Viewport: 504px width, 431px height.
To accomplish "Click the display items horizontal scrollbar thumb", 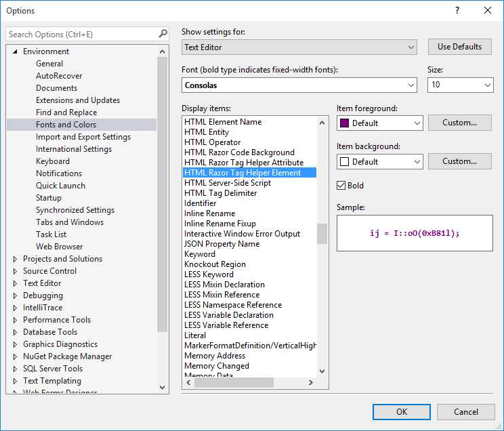I will tap(234, 382).
